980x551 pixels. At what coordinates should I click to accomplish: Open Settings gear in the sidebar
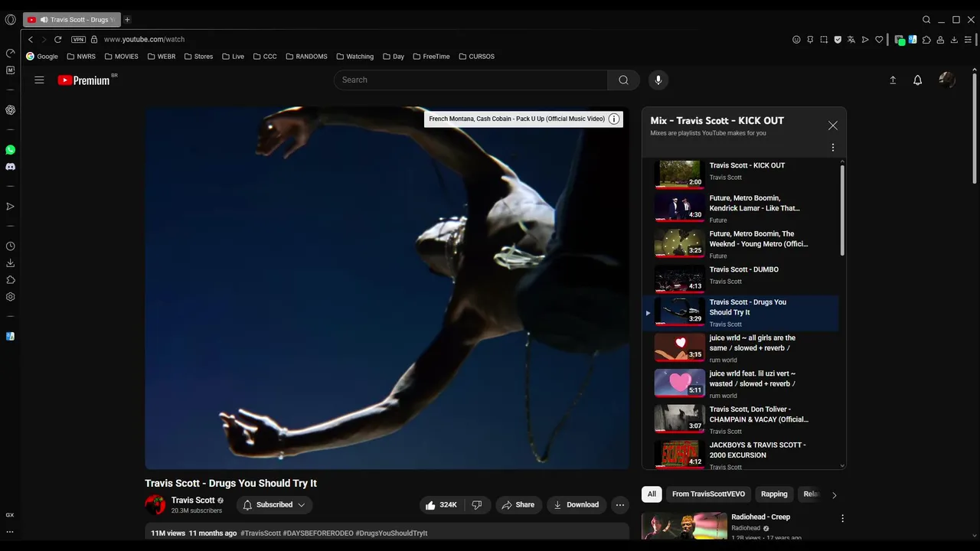pos(10,297)
